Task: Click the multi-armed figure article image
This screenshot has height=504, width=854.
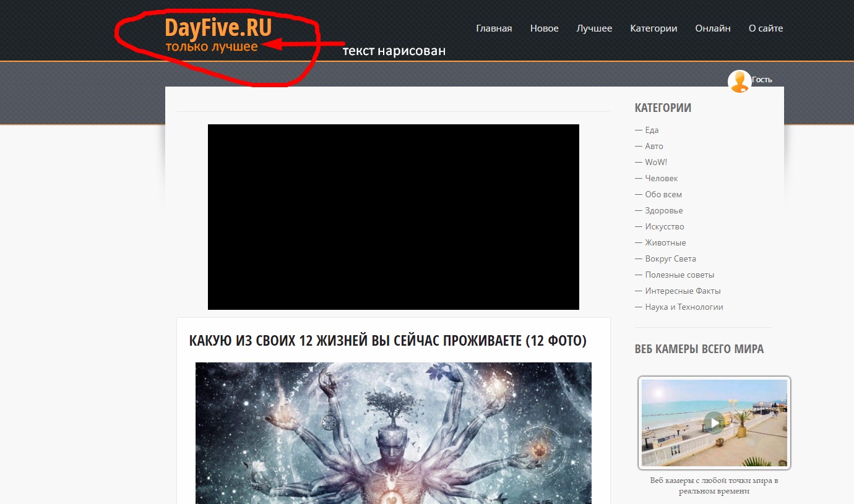Action: point(394,433)
